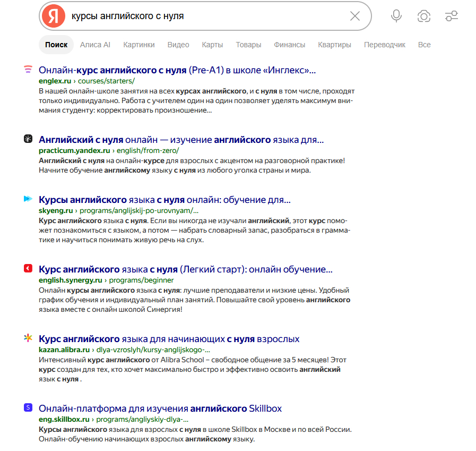Open the Товары tab
476x451 pixels.
(248, 45)
